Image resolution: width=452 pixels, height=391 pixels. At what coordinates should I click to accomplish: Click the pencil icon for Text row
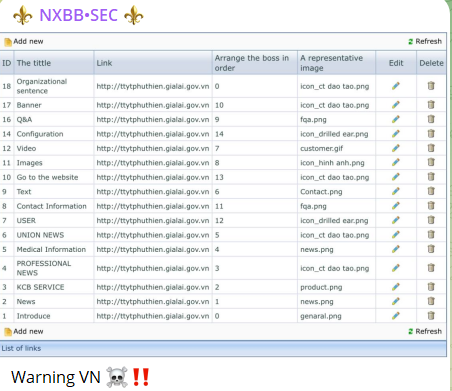396,192
